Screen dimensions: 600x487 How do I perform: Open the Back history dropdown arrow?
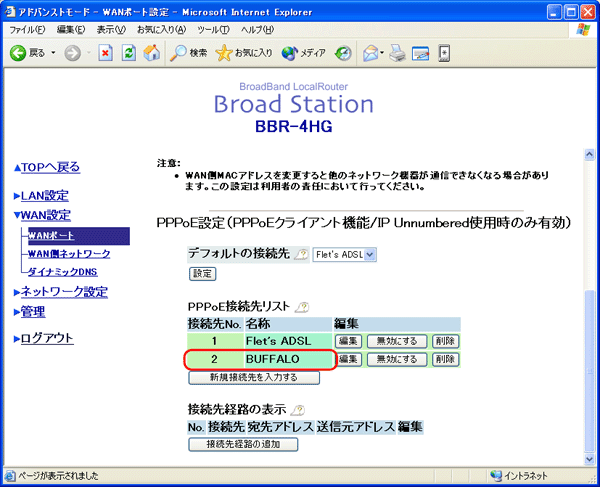[54, 52]
